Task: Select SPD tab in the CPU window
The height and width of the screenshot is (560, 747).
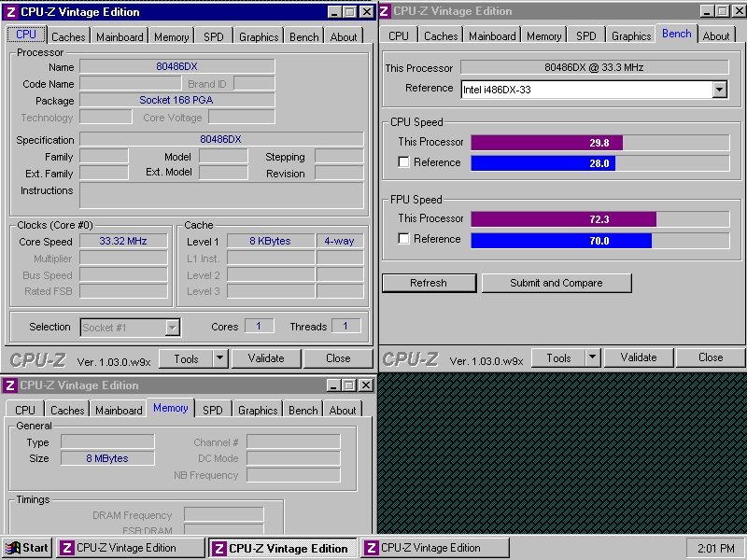Action: click(214, 36)
